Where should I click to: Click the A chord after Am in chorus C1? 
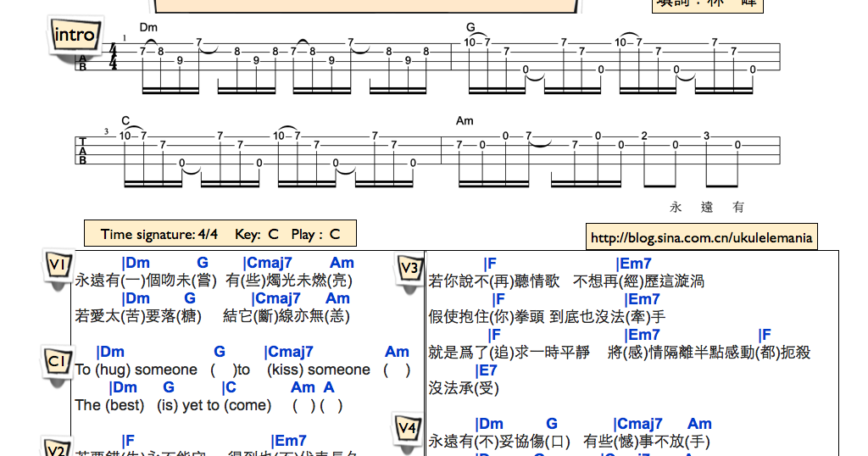[x=329, y=387]
